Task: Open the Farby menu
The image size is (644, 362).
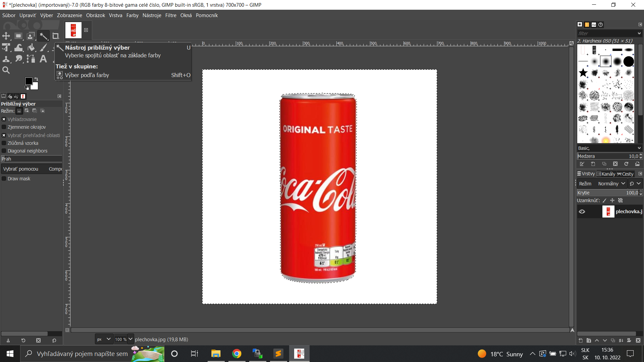Action: [x=132, y=15]
